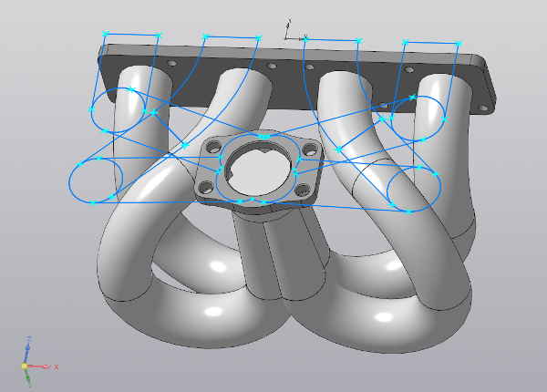
Task: Click the blue Z axis arrow
Action: coord(27,349)
